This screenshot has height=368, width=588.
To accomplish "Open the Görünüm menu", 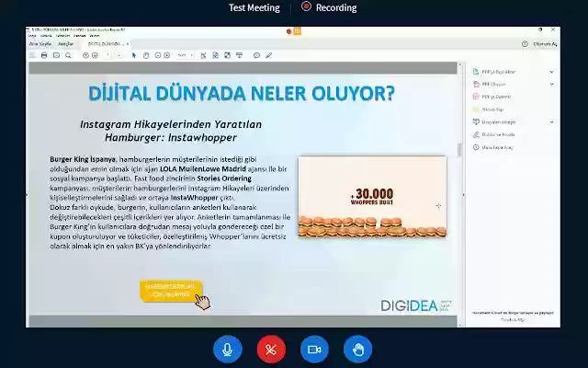I will click(x=62, y=36).
